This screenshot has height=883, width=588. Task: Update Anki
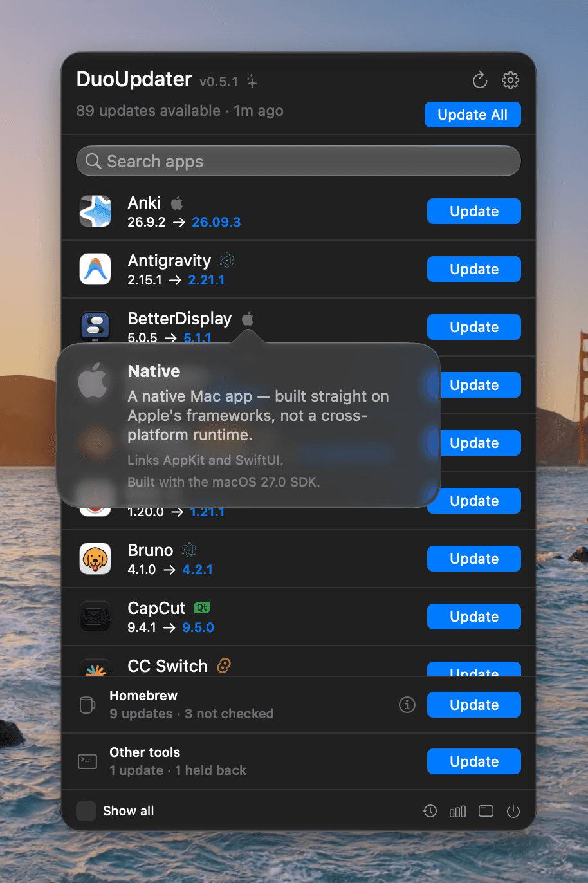point(474,211)
